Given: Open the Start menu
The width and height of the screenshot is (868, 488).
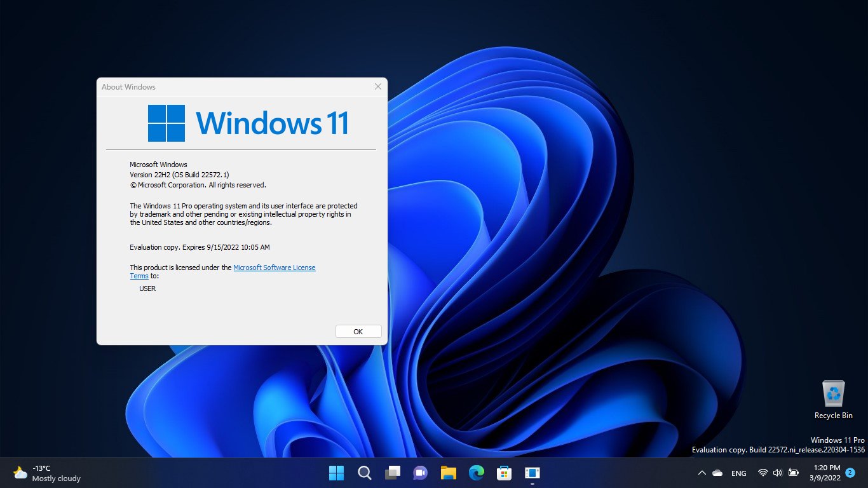Looking at the screenshot, I should 336,473.
